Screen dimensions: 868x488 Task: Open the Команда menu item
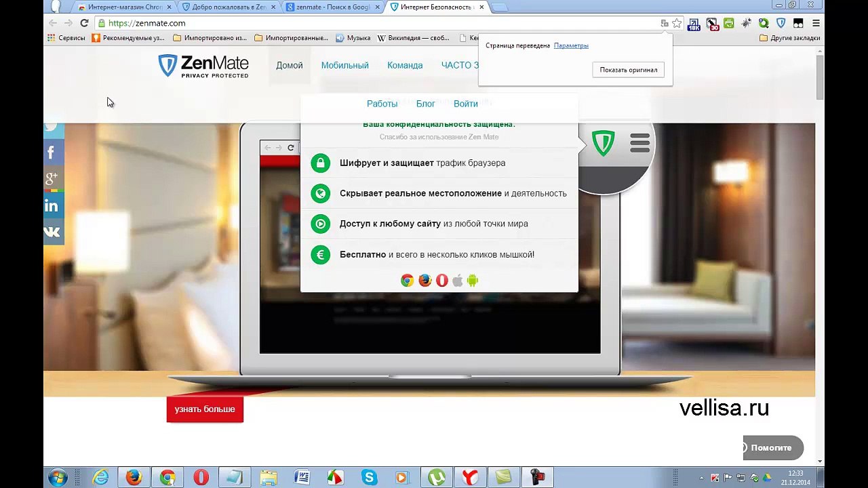click(x=405, y=65)
